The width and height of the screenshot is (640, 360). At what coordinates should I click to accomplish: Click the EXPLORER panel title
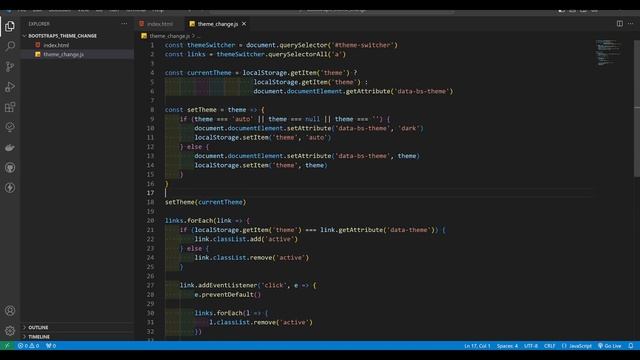[x=39, y=24]
